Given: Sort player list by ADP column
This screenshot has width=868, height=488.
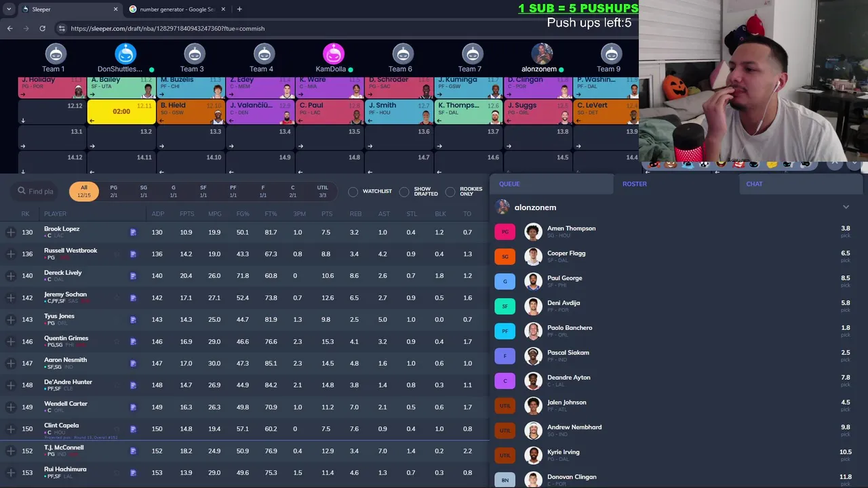Looking at the screenshot, I should [x=157, y=213].
